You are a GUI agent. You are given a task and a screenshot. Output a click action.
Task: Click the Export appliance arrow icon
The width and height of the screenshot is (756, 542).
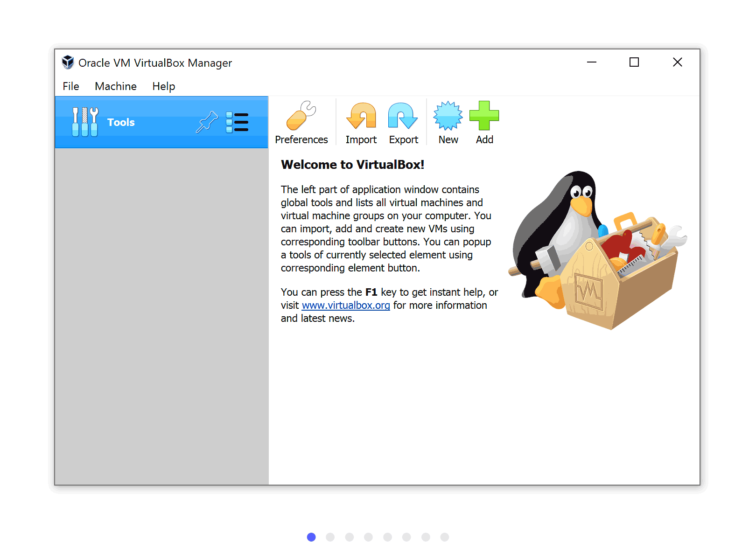point(403,116)
